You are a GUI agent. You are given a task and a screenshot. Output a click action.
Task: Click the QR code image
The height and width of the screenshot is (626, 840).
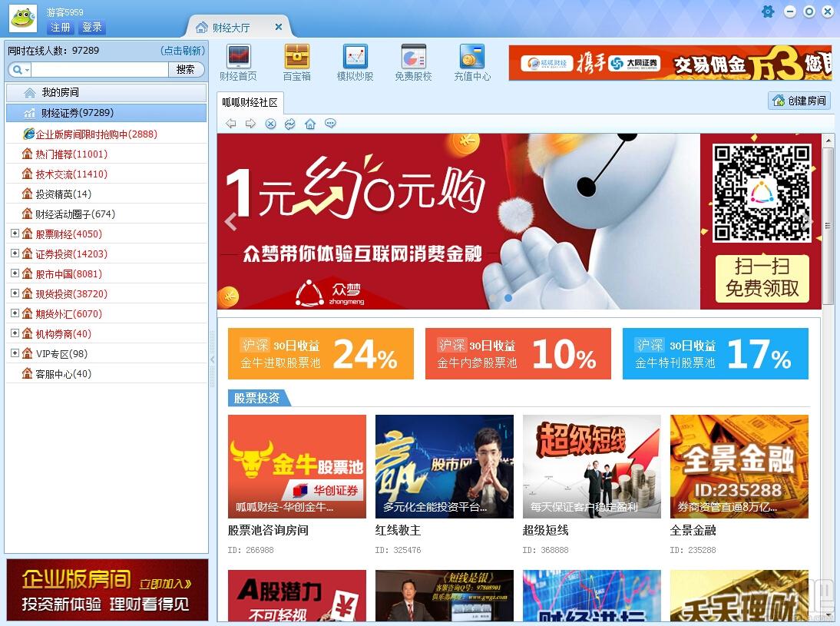click(x=761, y=193)
